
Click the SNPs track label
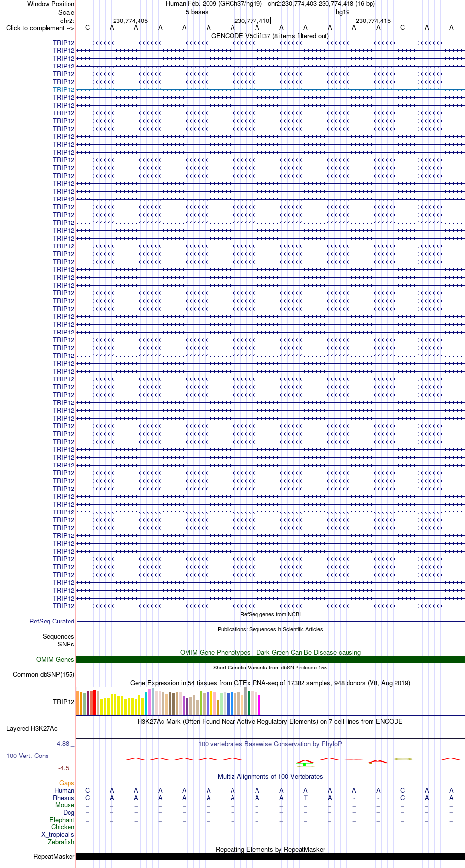pos(66,644)
